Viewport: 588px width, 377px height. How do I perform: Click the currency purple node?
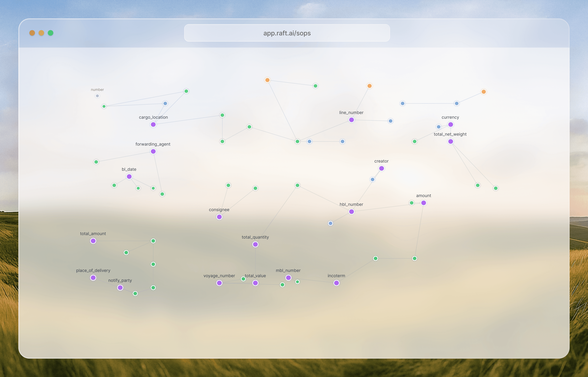click(451, 125)
